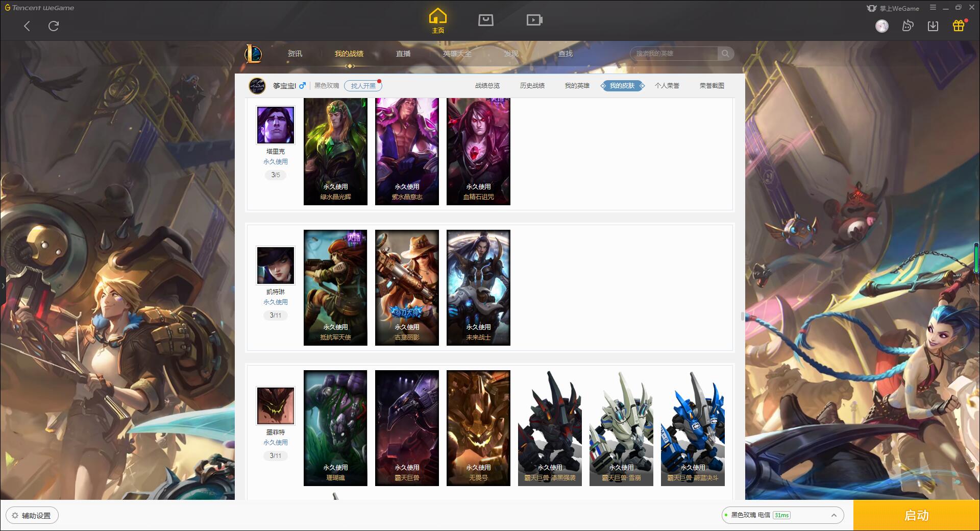This screenshot has height=531, width=980.
Task: Open the 霸天巨兽 漆黑强袭 chroma card
Action: [550, 428]
